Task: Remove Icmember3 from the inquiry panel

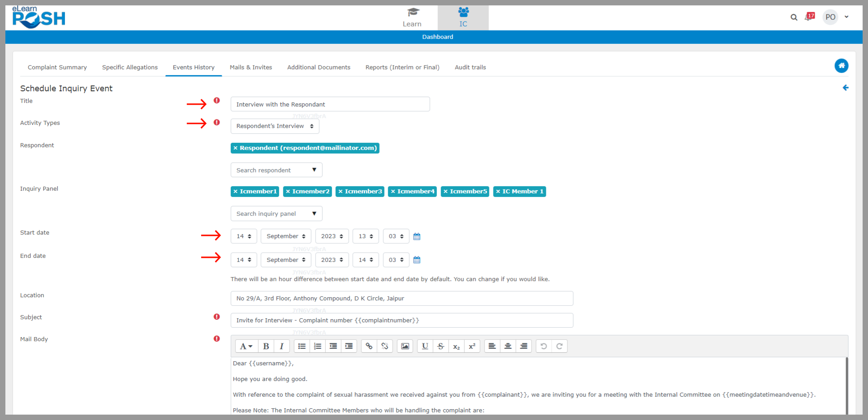Action: click(x=341, y=192)
